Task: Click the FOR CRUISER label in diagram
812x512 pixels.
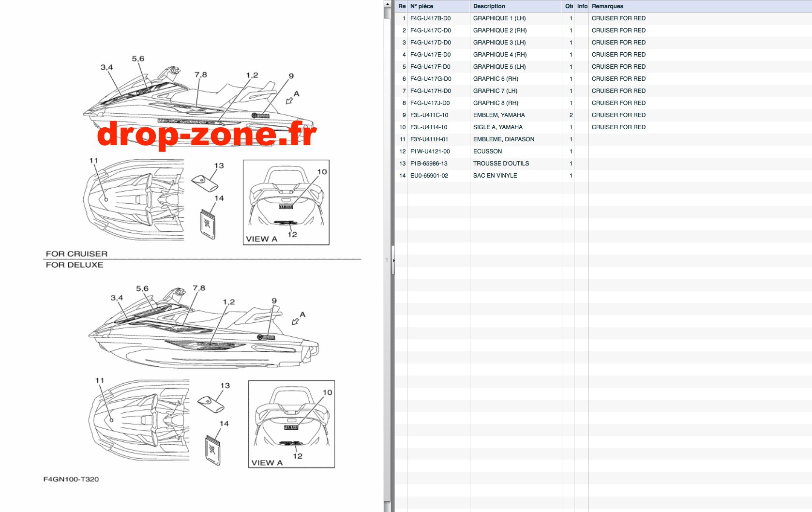Action: pyautogui.click(x=76, y=254)
